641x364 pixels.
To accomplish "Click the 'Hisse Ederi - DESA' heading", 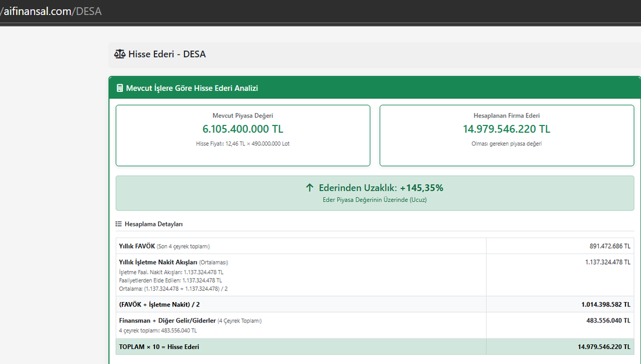I will click(x=167, y=54).
